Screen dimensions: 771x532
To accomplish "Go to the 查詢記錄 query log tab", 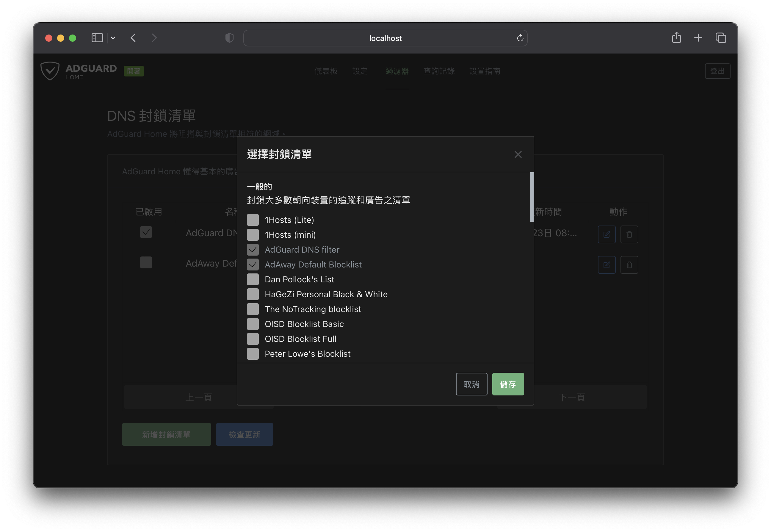I will [439, 71].
